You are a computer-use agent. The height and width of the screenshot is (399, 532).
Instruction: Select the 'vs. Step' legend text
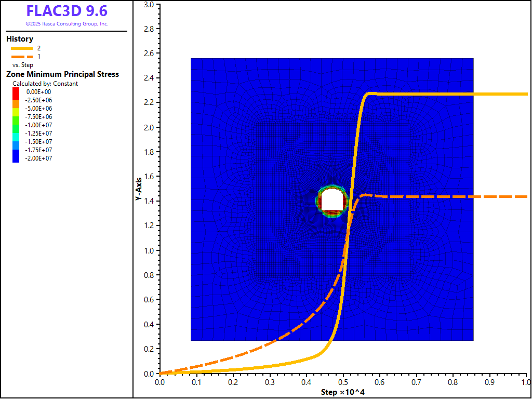tap(23, 65)
